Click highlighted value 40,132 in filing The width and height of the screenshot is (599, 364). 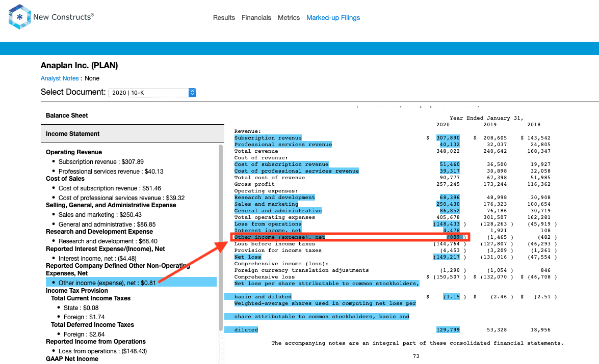(x=450, y=145)
